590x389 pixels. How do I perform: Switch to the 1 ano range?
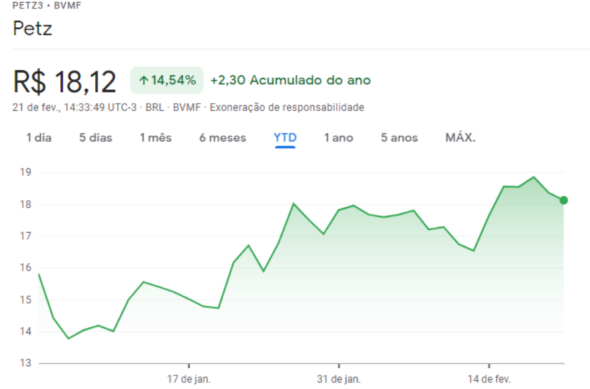[x=339, y=138]
